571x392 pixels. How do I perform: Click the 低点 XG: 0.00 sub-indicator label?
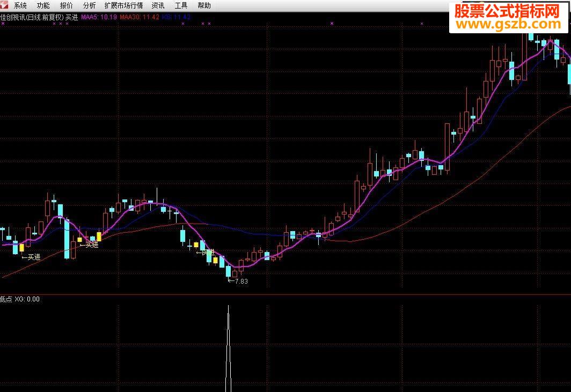[x=20, y=299]
